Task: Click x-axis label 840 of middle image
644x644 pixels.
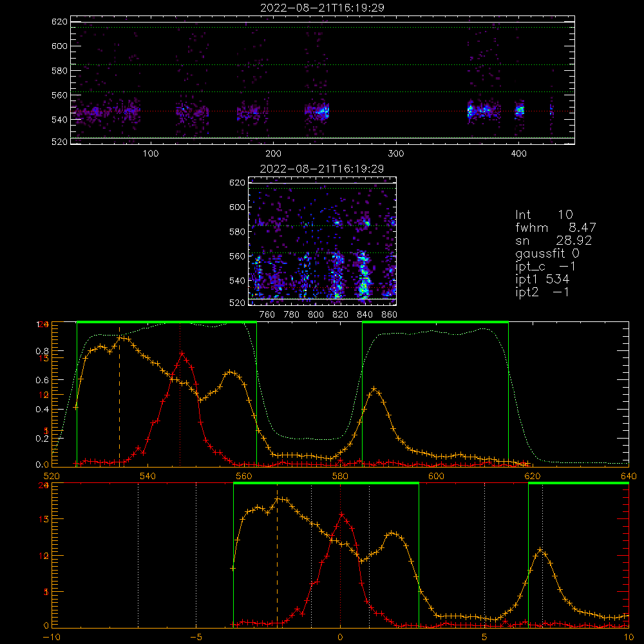Action: click(365, 315)
